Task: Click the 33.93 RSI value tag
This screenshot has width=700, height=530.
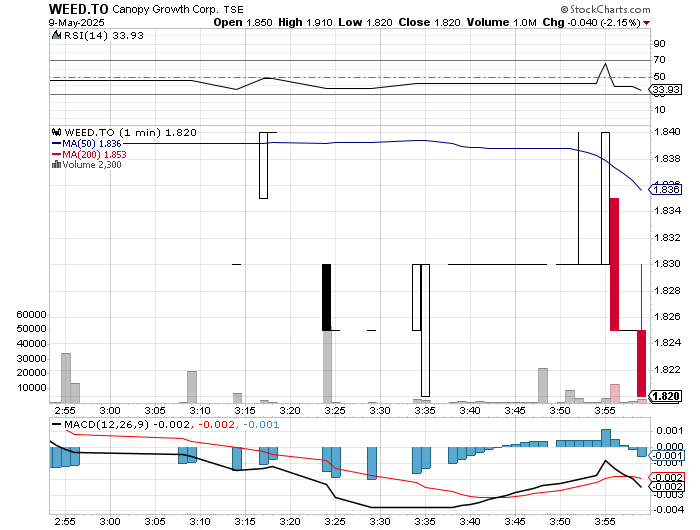Action: [x=666, y=90]
